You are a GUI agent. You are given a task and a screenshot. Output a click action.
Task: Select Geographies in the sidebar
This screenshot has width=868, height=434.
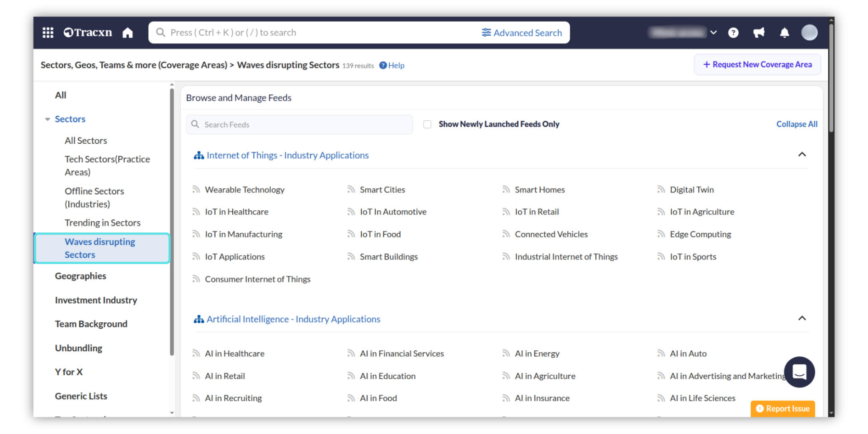click(x=80, y=276)
